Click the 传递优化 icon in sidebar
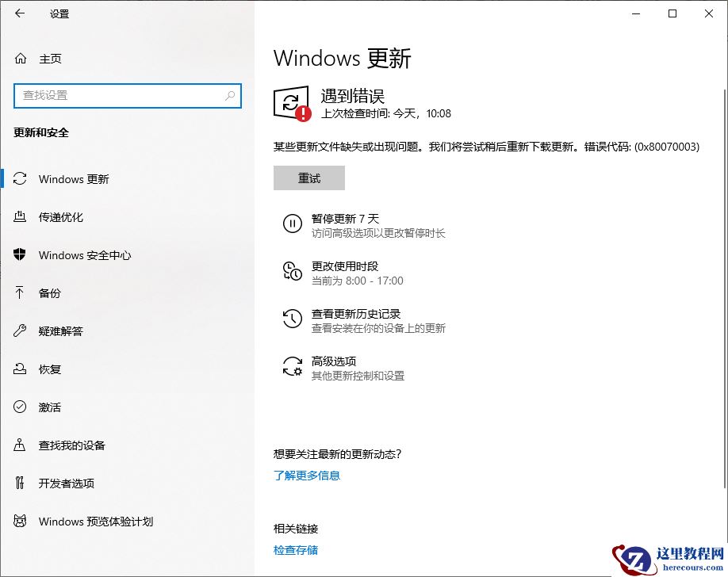This screenshot has height=577, width=728. (x=21, y=217)
